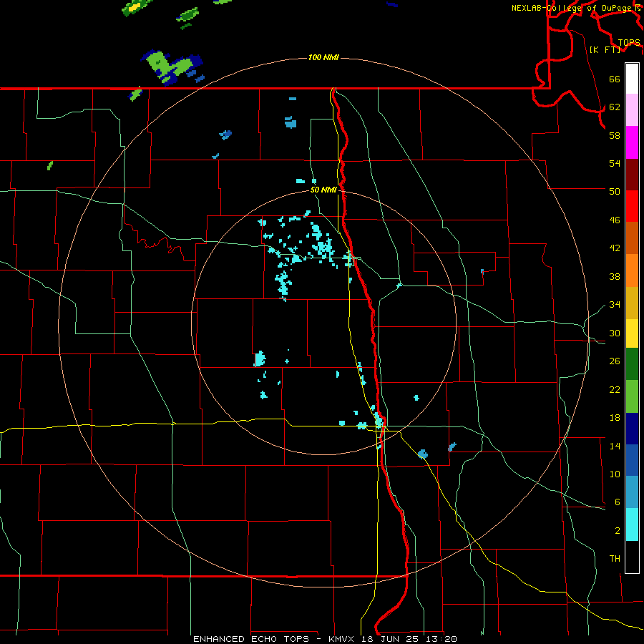The image size is (644, 644).
Task: Click legend value 62
Action: pyautogui.click(x=615, y=107)
